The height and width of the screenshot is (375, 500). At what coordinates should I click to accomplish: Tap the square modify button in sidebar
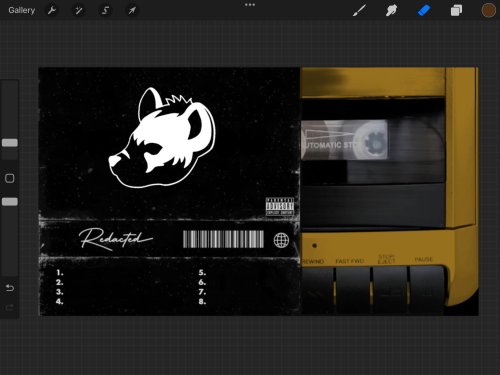coord(10,178)
